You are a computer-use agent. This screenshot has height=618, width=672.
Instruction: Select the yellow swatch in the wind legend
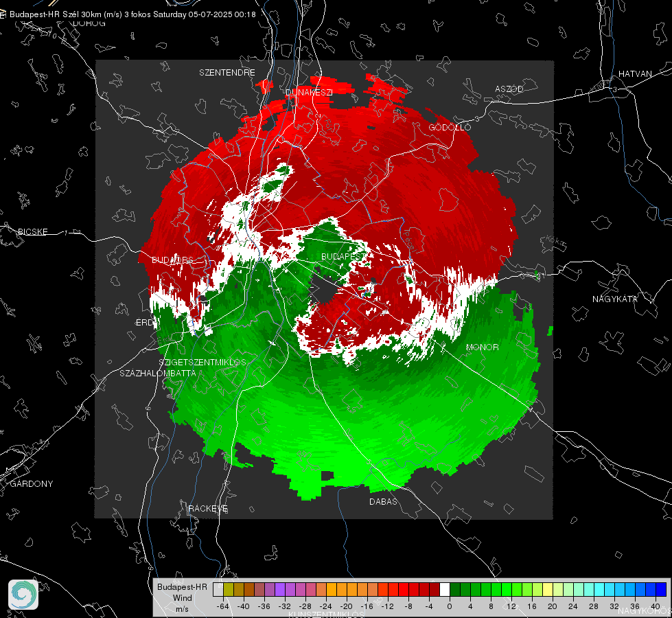(x=548, y=589)
